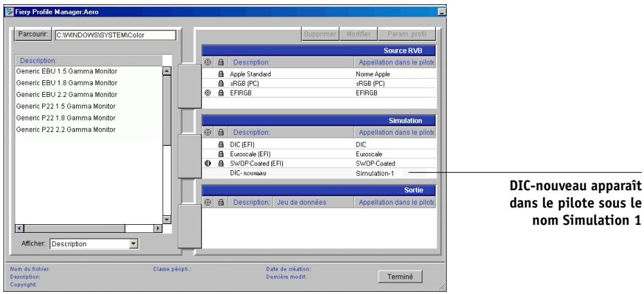644x294 pixels.
Task: Click lock icon in Sortie header
Action: coord(221,202)
